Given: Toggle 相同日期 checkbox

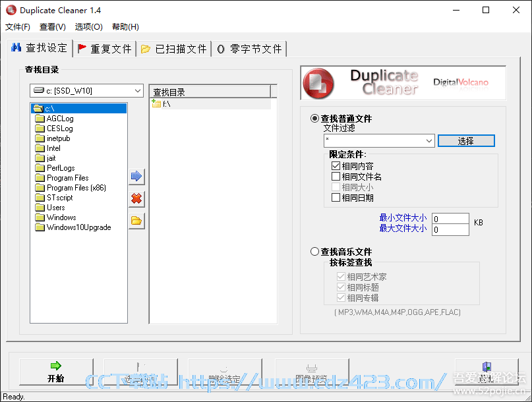Looking at the screenshot, I should [x=336, y=198].
